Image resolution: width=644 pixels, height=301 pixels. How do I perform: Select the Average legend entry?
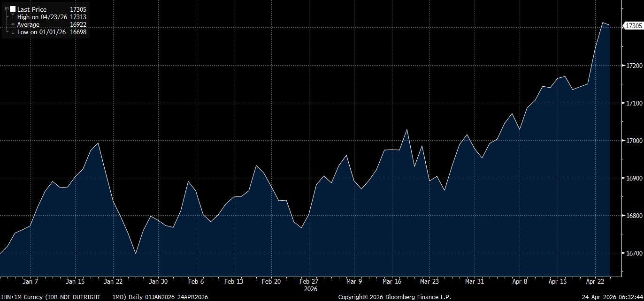pos(29,24)
